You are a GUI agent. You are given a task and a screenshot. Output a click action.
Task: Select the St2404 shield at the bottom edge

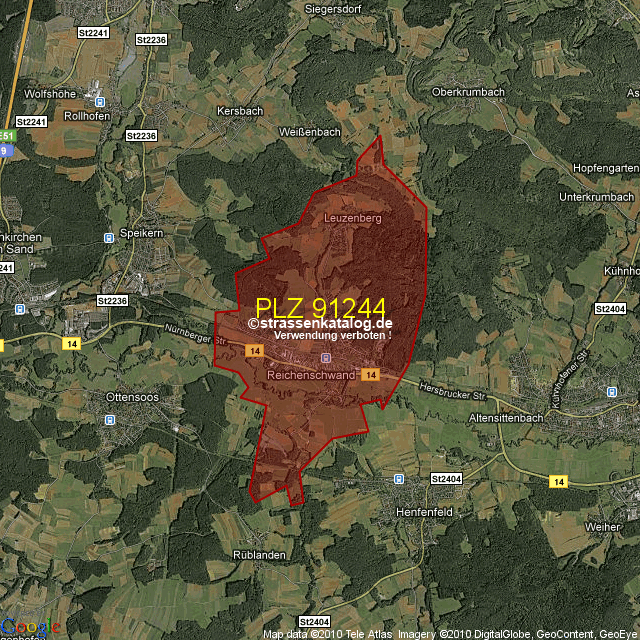point(314,622)
